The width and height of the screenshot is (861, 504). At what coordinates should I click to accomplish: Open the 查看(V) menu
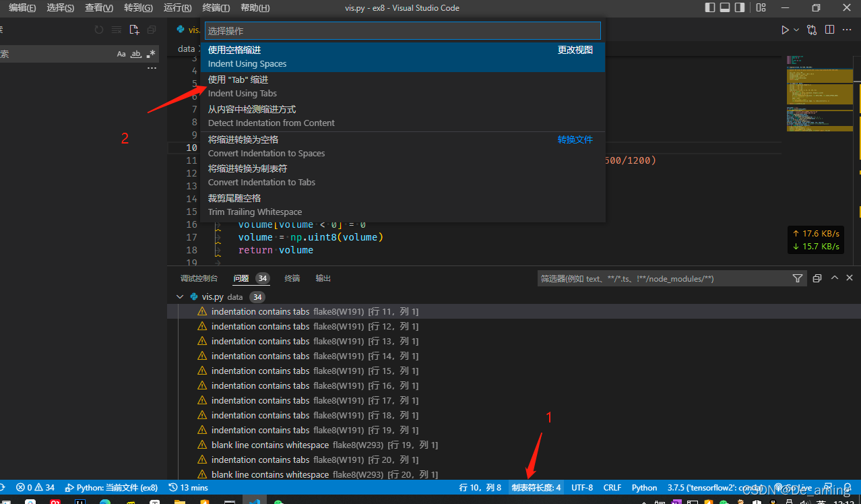click(99, 8)
